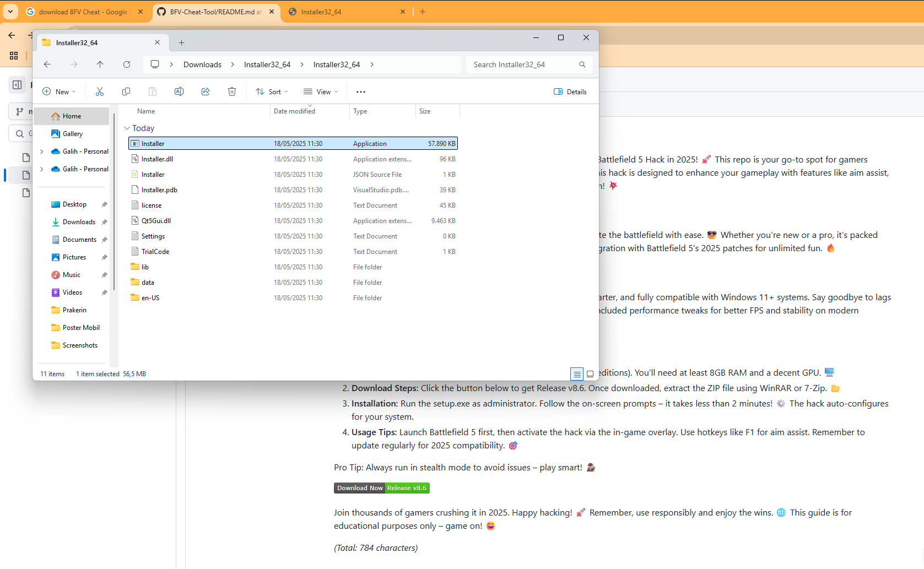The width and height of the screenshot is (924, 569).
Task: Go forward in File Explorer
Action: tap(74, 64)
